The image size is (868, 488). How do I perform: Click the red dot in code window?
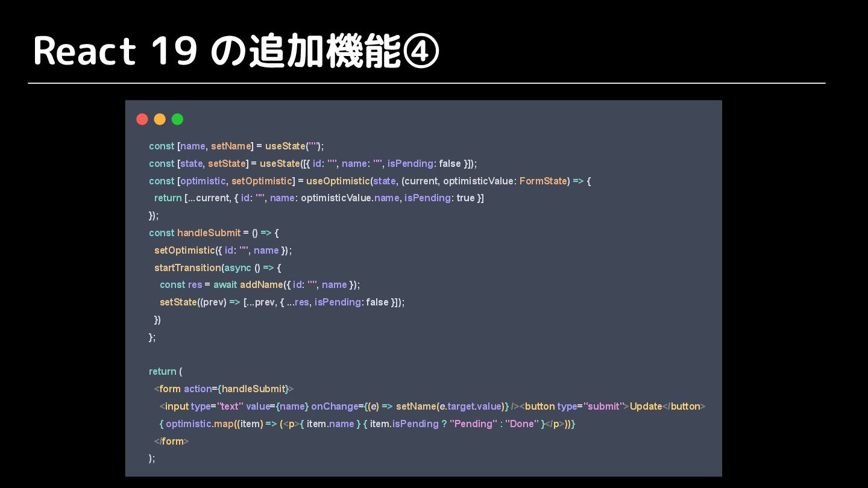coord(142,119)
